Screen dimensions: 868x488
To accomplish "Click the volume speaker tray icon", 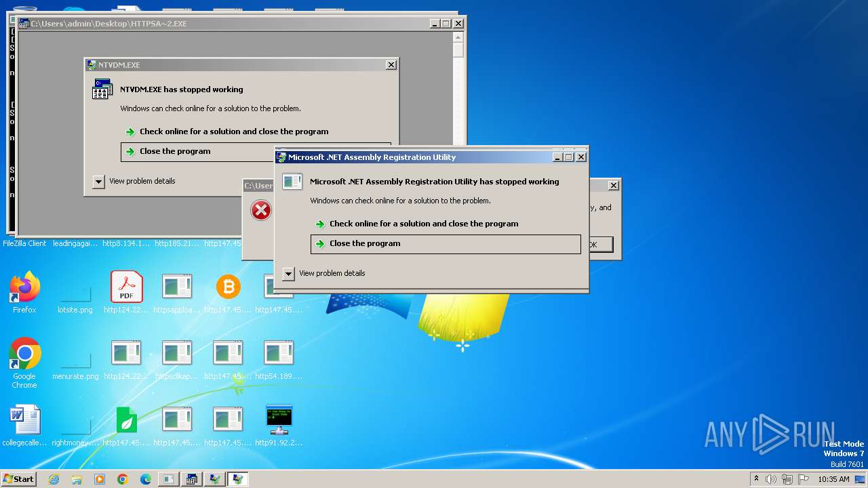I will click(x=771, y=479).
